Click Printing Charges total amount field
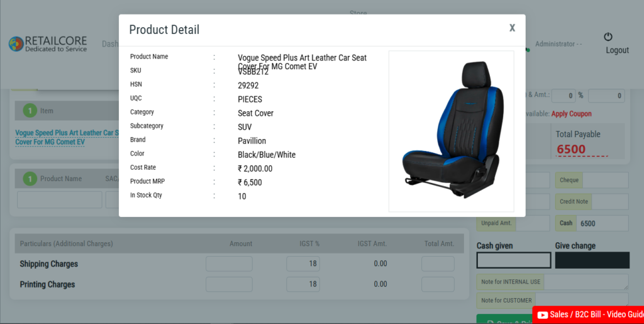The height and width of the screenshot is (324, 644). pyautogui.click(x=438, y=284)
